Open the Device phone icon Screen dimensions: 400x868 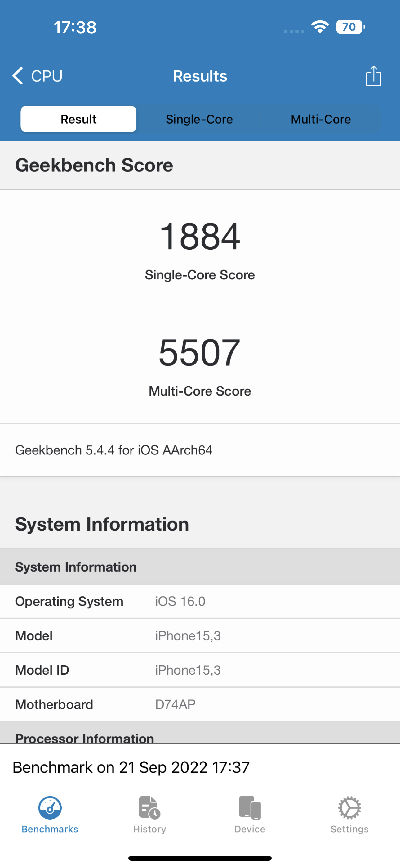pos(250,807)
